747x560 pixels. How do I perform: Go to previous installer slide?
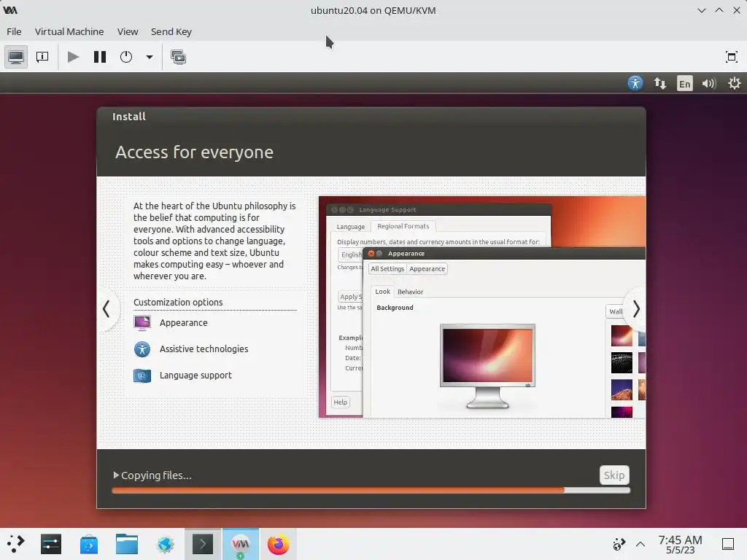click(x=107, y=309)
